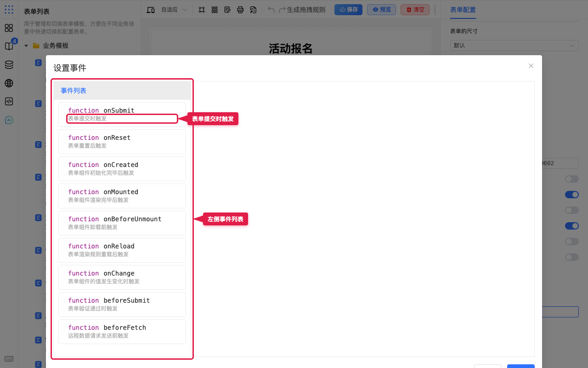Click the 活动报名 form title
Screen dimensions: 588x368
(291, 48)
